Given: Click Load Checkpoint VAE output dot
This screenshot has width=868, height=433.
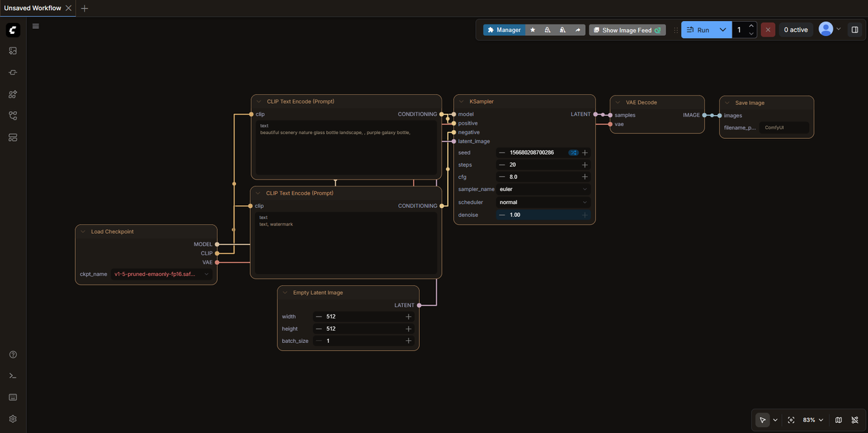Looking at the screenshot, I should (217, 262).
